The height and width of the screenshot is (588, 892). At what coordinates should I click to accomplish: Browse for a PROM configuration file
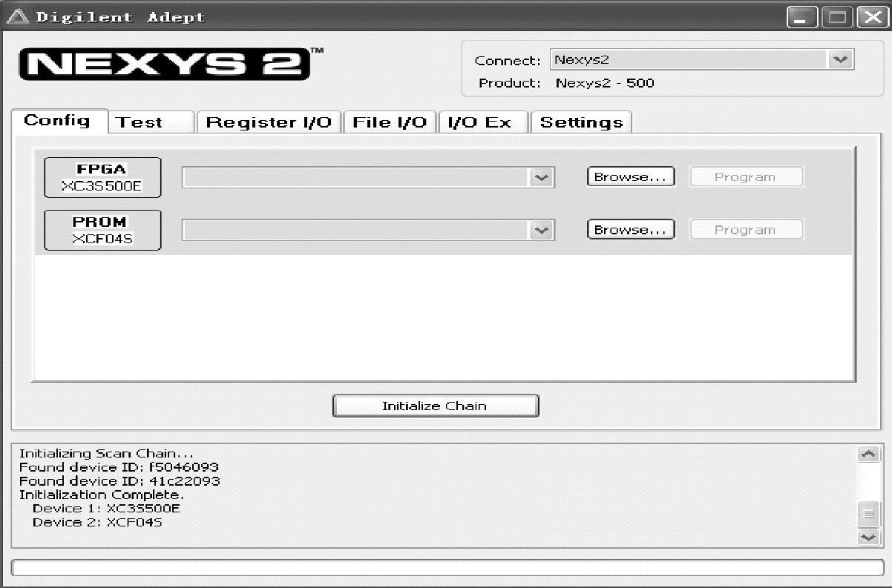tap(631, 230)
